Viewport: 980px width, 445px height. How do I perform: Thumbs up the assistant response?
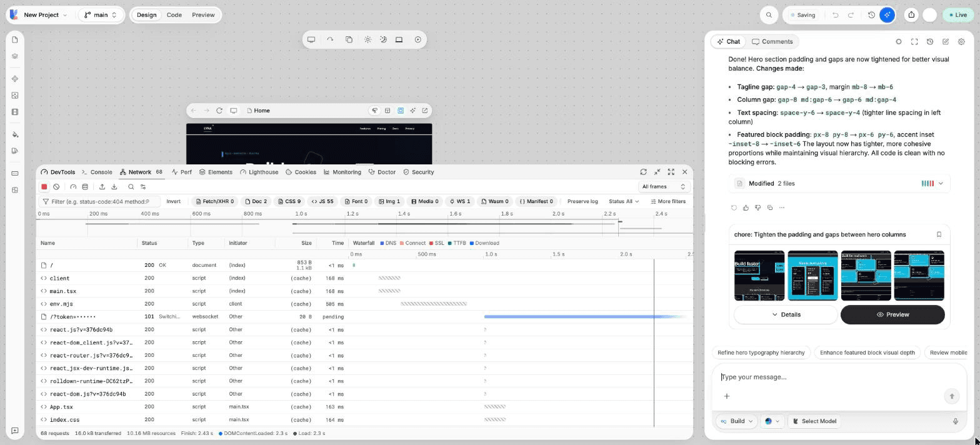[746, 207]
